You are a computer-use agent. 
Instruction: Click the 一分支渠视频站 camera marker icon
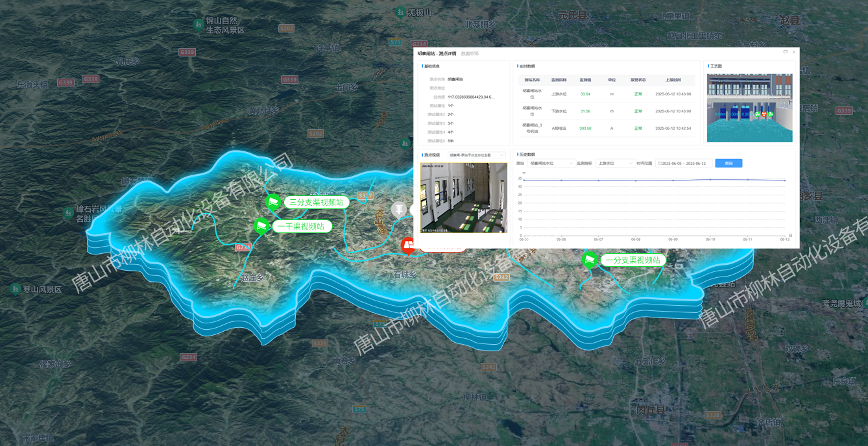coord(590,260)
